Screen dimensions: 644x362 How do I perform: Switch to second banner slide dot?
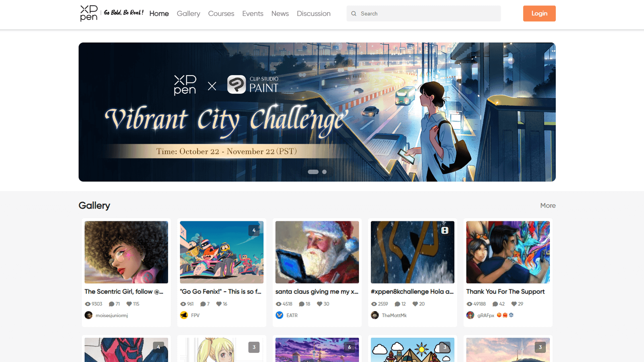324,172
